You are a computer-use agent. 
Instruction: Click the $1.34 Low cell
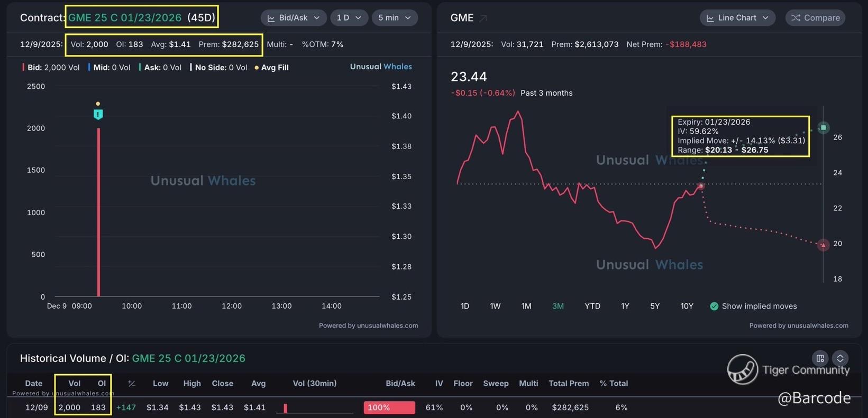click(158, 407)
